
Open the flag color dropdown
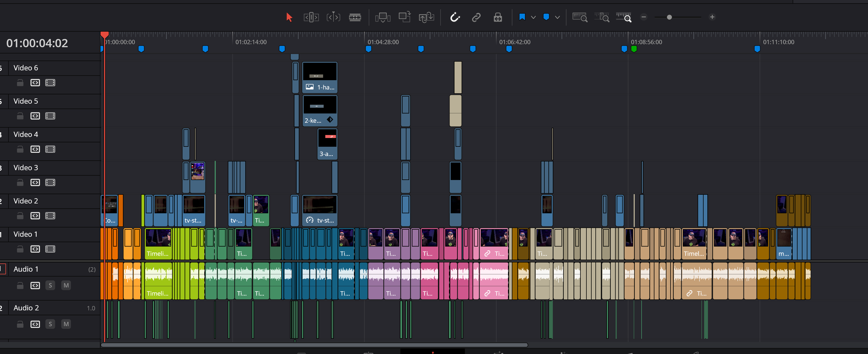click(x=533, y=17)
